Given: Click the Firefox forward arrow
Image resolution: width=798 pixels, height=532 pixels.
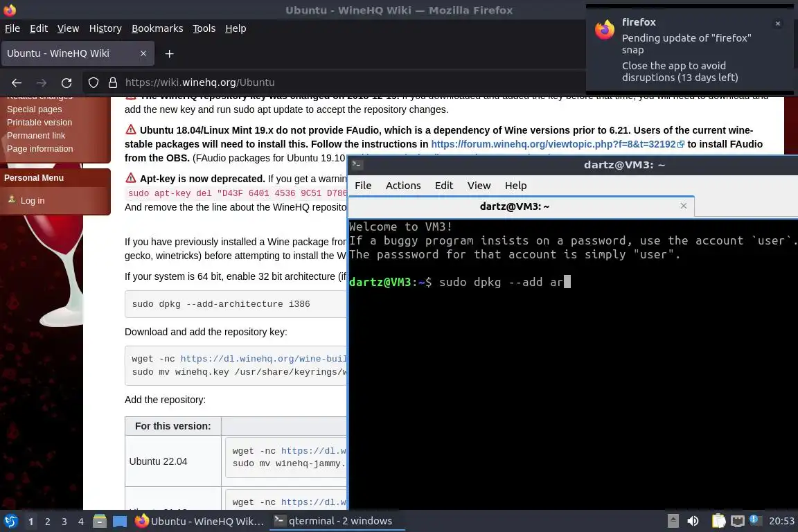Looking at the screenshot, I should pos(42,82).
